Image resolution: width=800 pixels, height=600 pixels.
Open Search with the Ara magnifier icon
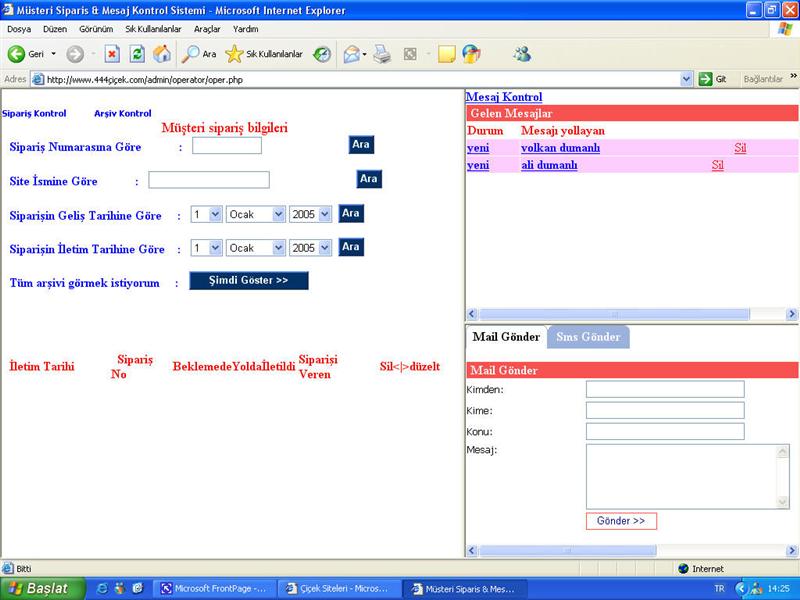pos(190,54)
